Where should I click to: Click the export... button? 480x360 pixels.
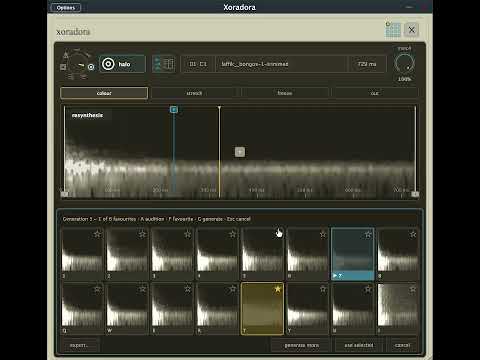79,345
